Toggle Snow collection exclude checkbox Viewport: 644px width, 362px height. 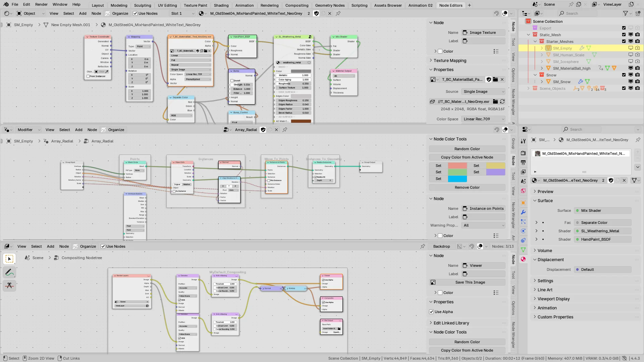(624, 75)
